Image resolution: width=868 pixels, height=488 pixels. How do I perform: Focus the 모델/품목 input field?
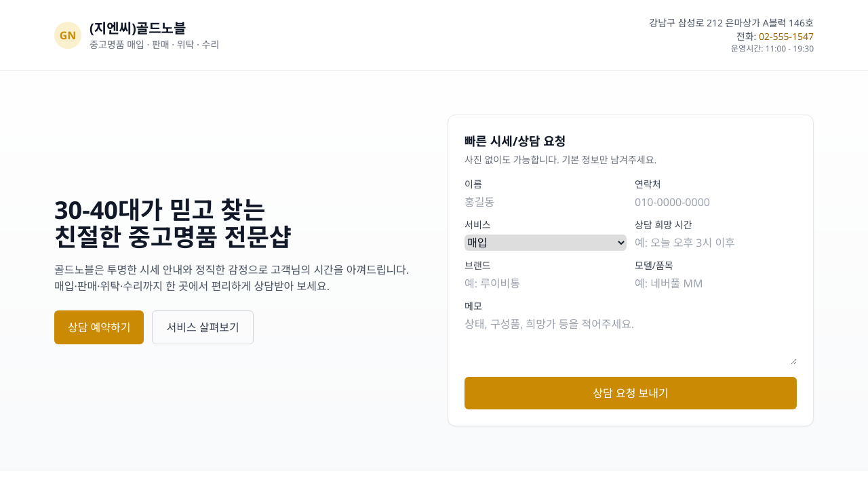[715, 283]
